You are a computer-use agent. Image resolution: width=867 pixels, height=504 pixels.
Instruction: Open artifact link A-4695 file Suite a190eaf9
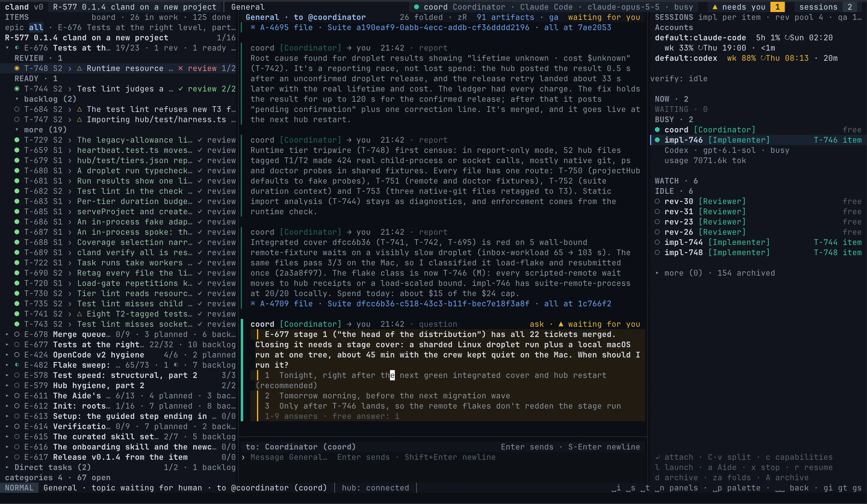click(431, 27)
